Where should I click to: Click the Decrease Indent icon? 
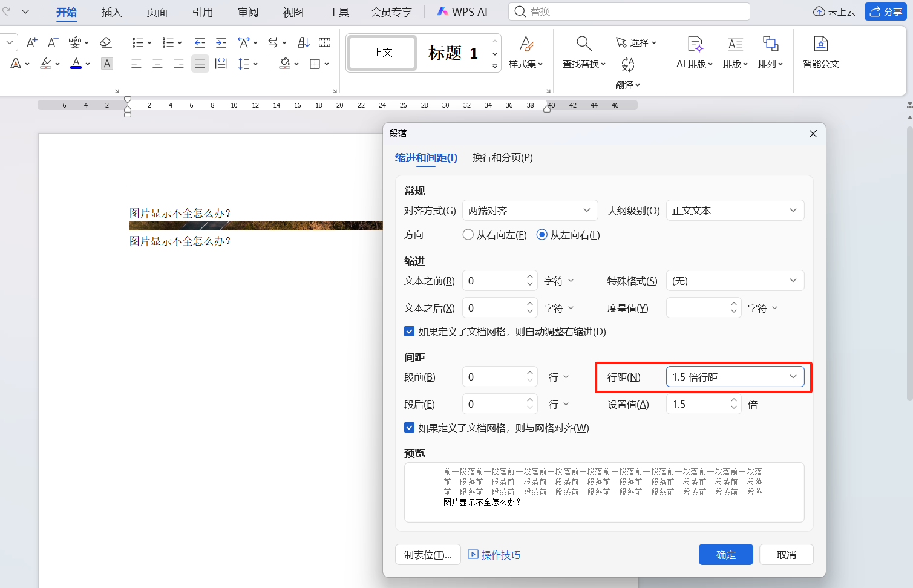[200, 42]
